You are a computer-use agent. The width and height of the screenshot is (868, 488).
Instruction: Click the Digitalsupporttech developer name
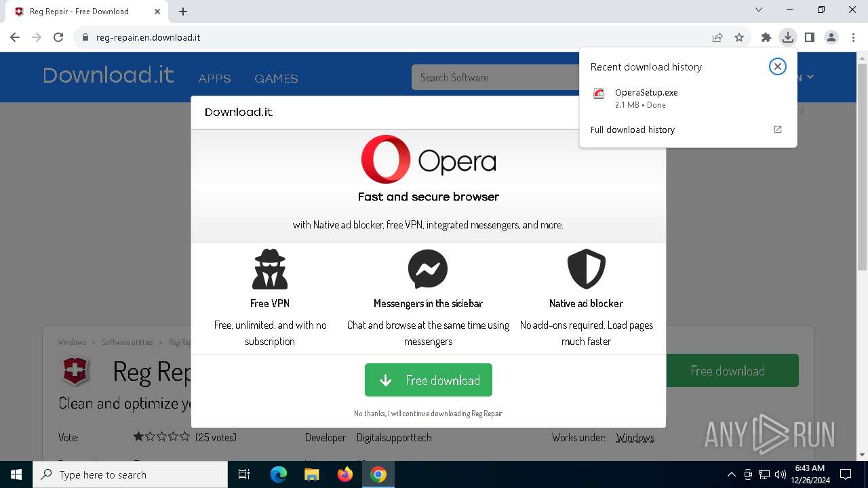pos(394,437)
